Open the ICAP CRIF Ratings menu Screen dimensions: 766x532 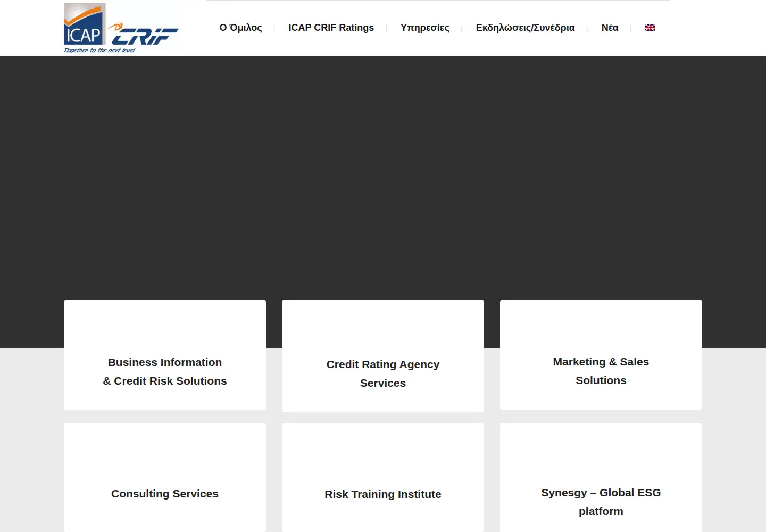click(x=331, y=28)
